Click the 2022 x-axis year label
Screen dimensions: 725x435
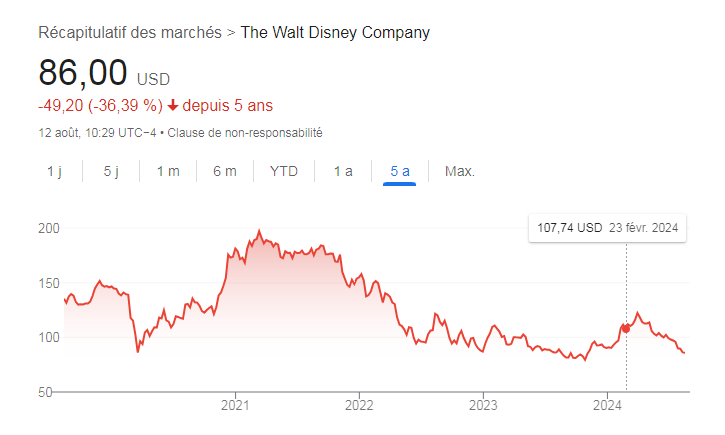point(359,405)
